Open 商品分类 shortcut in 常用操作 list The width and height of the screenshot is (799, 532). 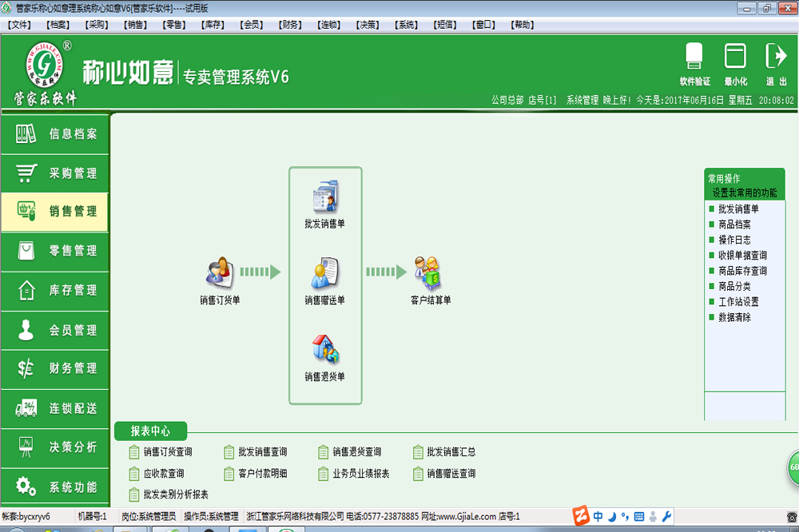coord(730,287)
